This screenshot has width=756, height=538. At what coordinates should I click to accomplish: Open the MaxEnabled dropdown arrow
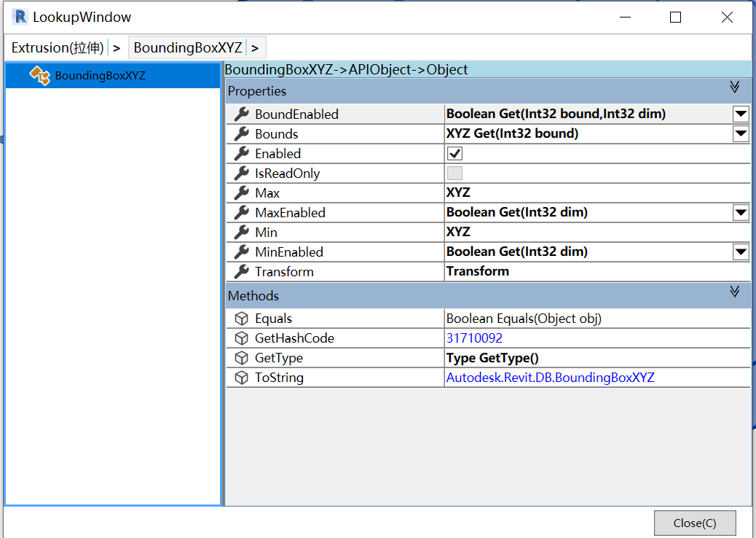click(741, 212)
